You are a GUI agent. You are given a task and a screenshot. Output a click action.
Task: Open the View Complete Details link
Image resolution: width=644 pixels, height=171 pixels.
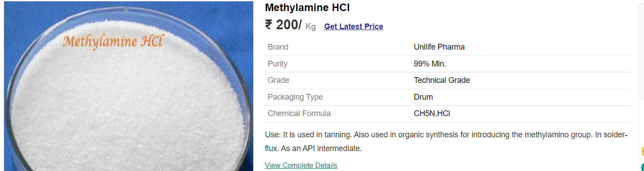pyautogui.click(x=301, y=165)
